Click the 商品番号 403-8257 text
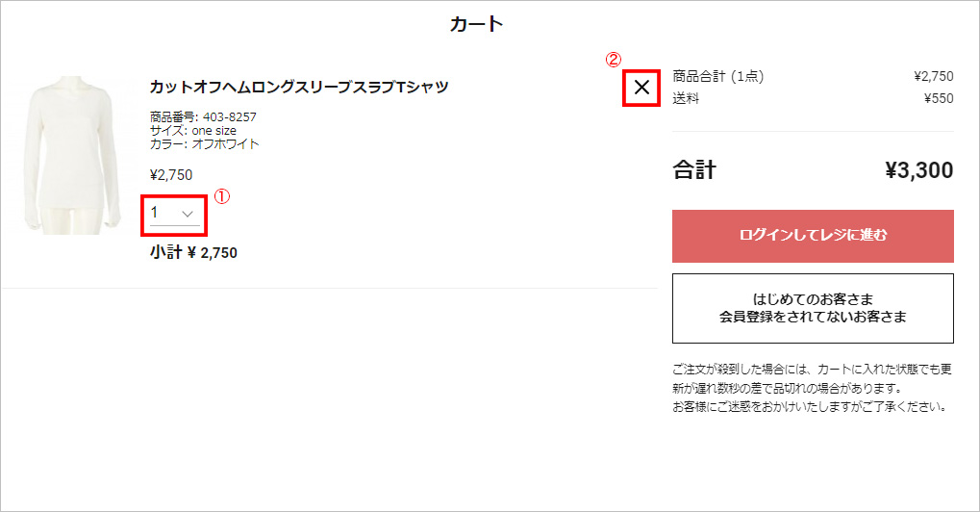980x512 pixels. tap(203, 117)
